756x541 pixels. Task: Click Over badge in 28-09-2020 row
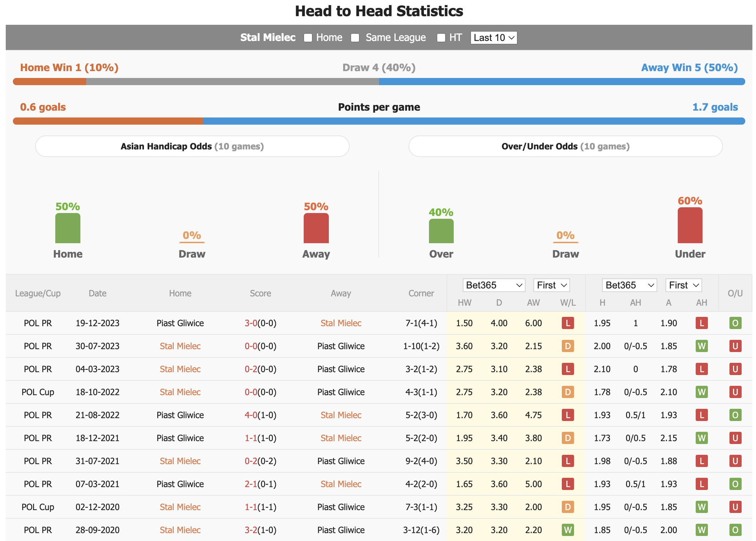pyautogui.click(x=735, y=530)
